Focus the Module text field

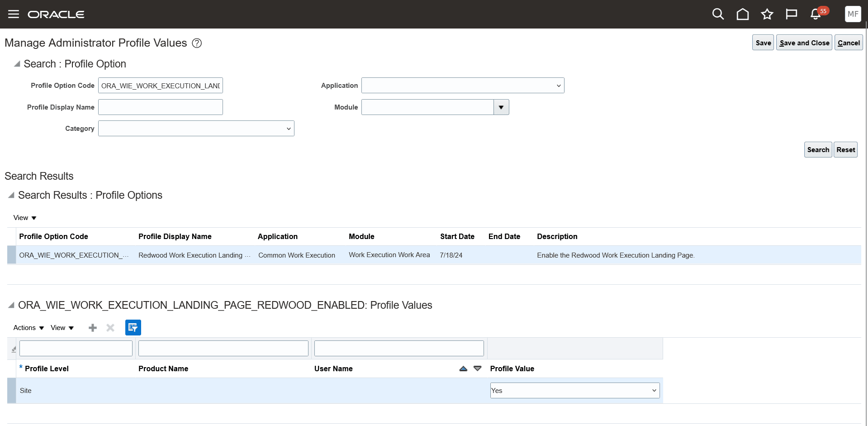click(x=427, y=107)
